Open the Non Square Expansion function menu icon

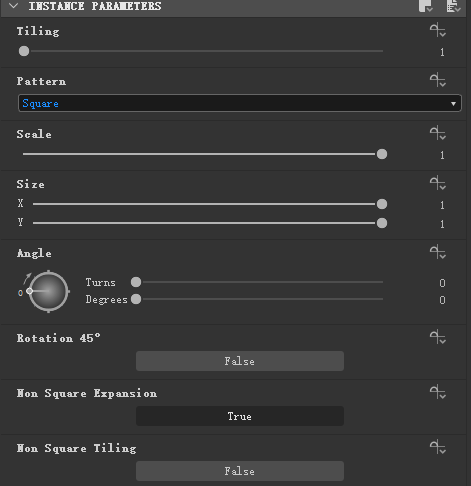point(438,392)
